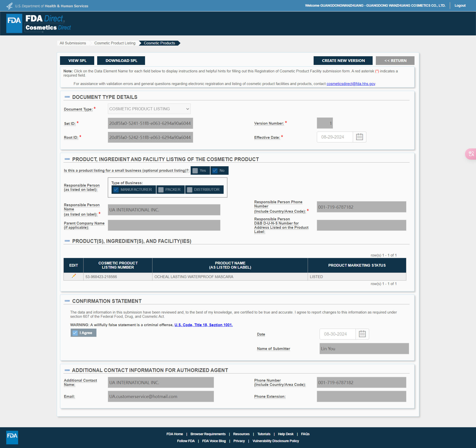
Task: Open the Document Type dropdown
Action: pos(149,109)
